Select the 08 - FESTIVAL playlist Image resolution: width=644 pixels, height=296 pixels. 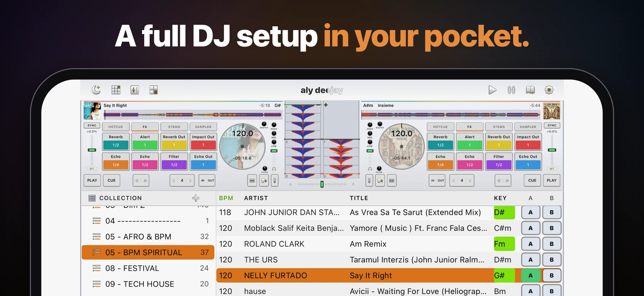coord(148,268)
